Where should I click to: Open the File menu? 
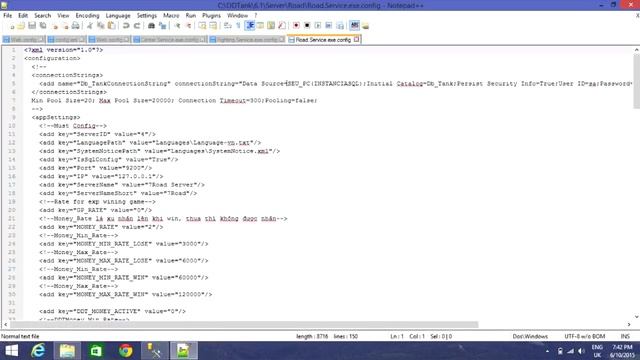(x=7, y=16)
